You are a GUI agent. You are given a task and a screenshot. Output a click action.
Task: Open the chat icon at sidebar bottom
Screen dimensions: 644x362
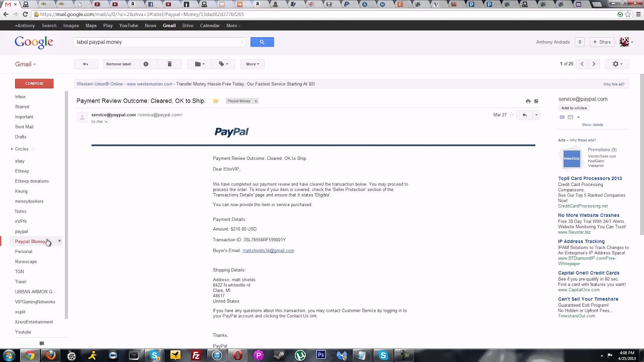(x=42, y=344)
